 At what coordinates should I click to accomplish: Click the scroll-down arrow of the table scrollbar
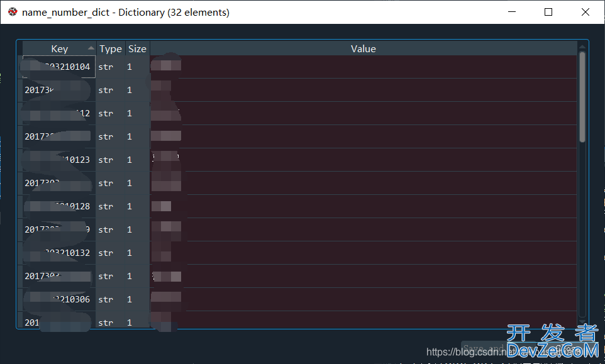[582, 323]
